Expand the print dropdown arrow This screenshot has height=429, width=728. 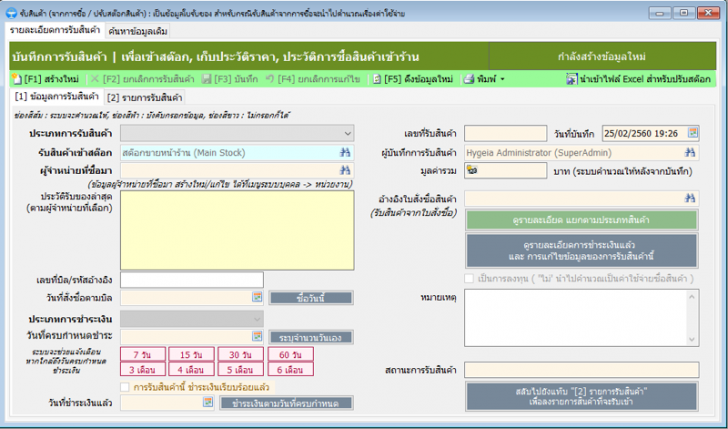502,79
